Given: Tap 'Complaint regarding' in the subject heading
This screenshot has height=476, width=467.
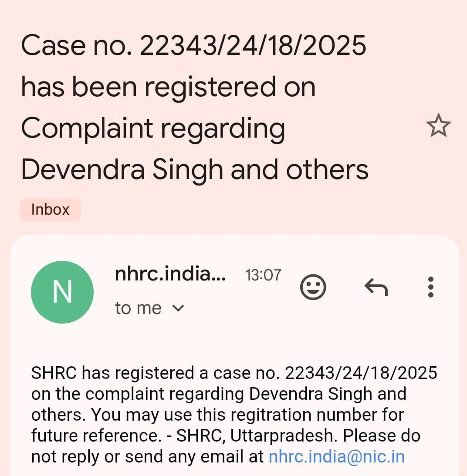Looking at the screenshot, I should [x=153, y=129].
